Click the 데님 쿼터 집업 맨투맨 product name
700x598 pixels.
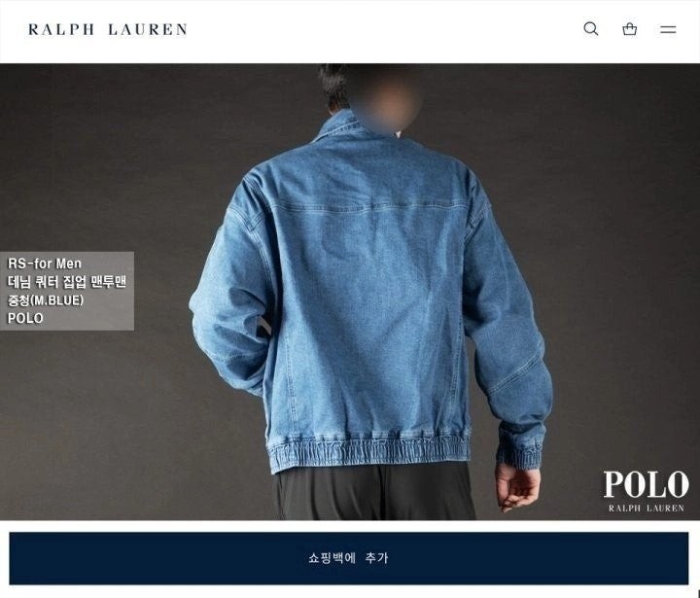click(66, 282)
